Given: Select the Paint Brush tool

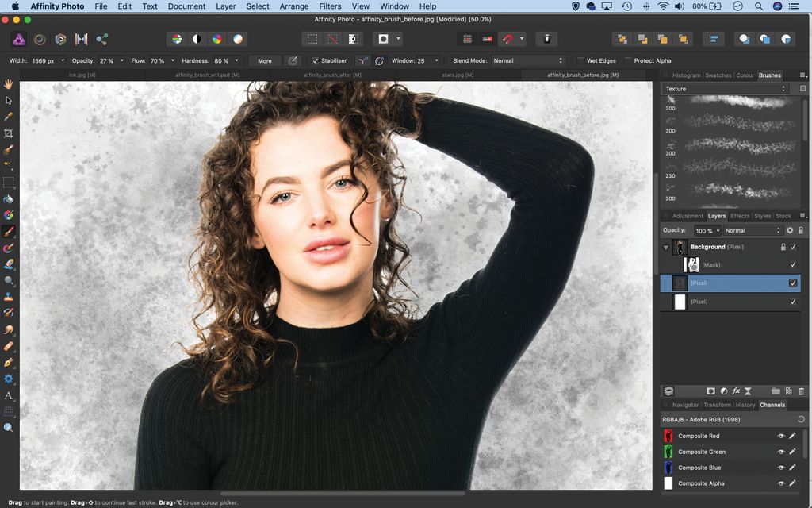Looking at the screenshot, I should pos(10,231).
